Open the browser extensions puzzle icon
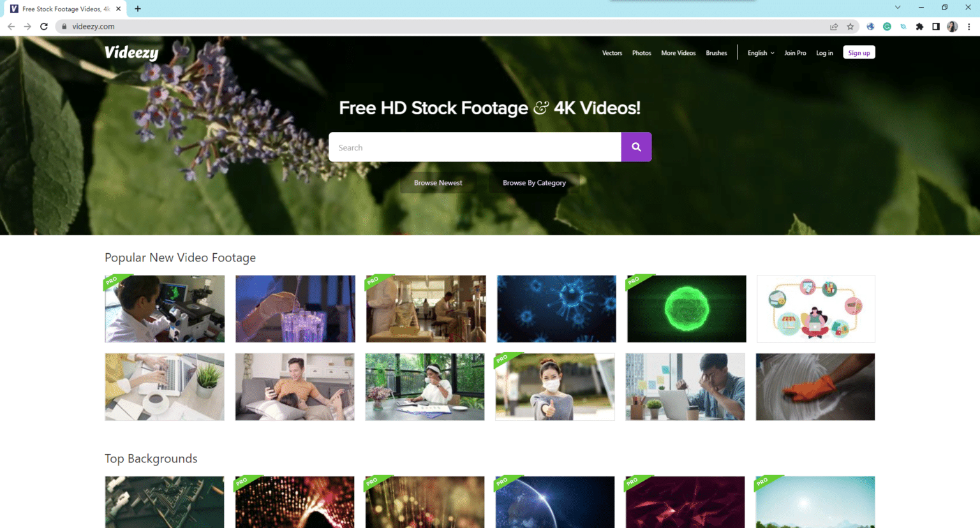The height and width of the screenshot is (528, 980). (919, 26)
